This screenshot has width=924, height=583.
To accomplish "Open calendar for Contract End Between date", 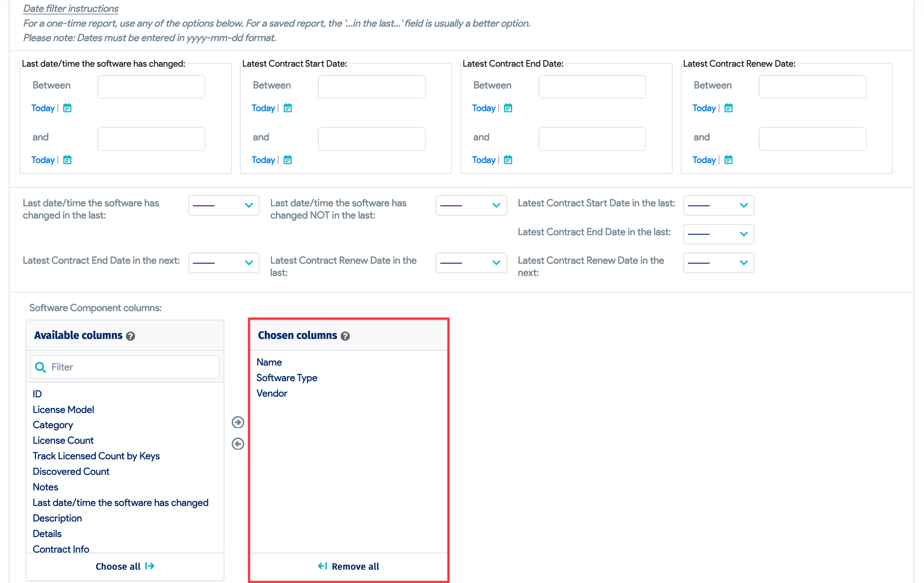I will [x=508, y=108].
